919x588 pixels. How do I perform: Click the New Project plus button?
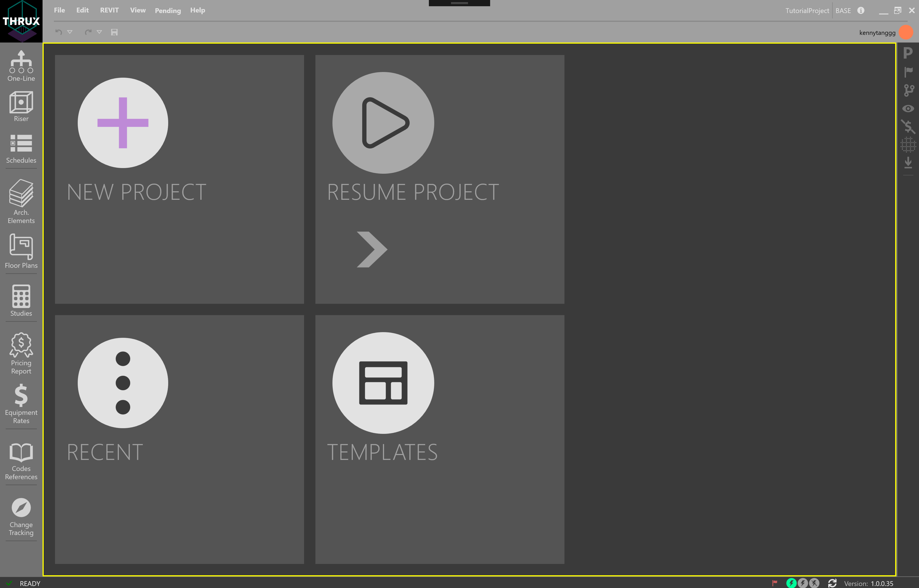[123, 123]
